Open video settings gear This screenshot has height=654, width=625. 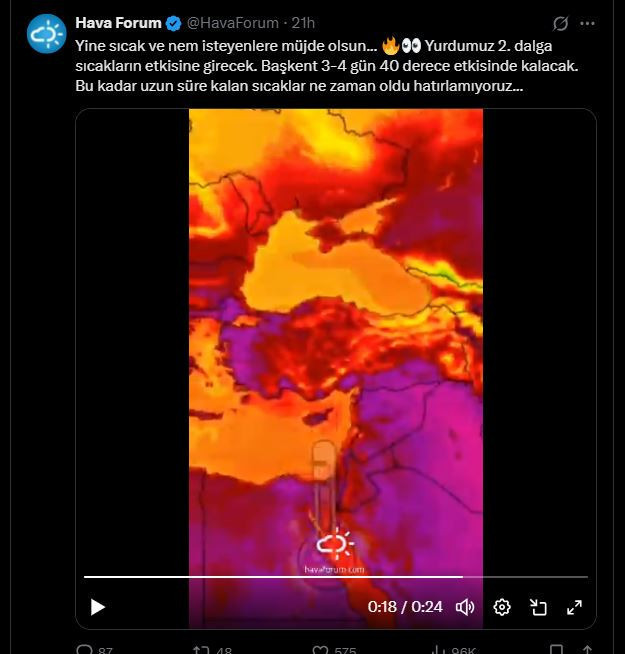tap(502, 607)
